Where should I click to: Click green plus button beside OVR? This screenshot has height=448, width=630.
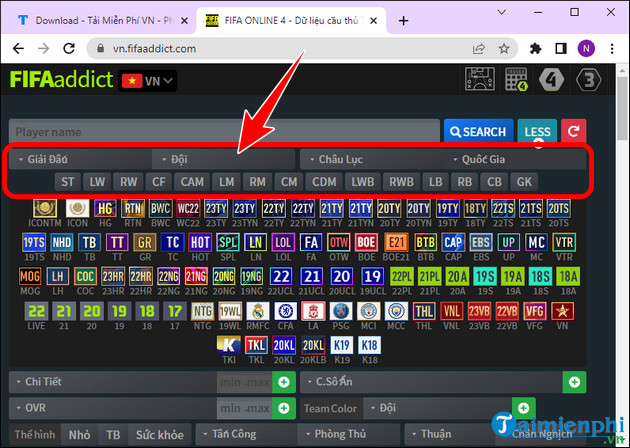283,409
